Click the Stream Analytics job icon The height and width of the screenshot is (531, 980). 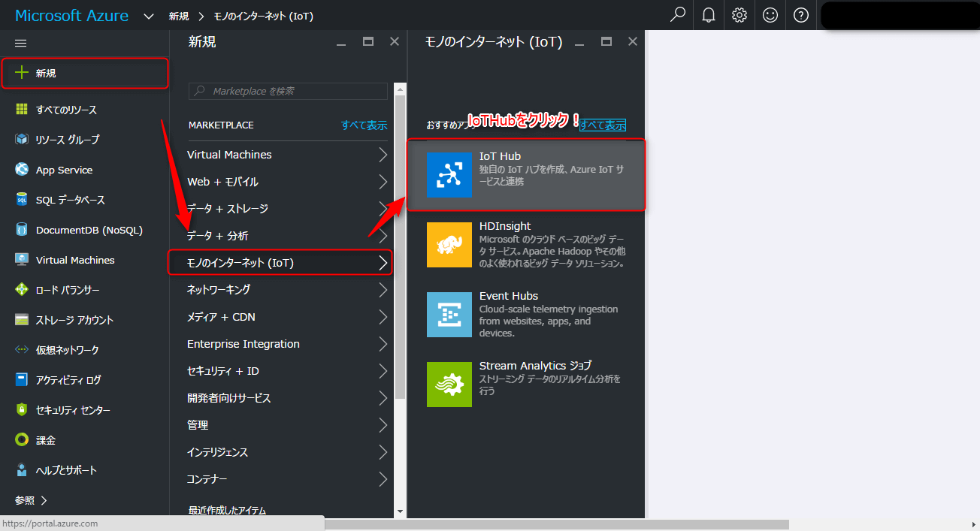pos(449,385)
